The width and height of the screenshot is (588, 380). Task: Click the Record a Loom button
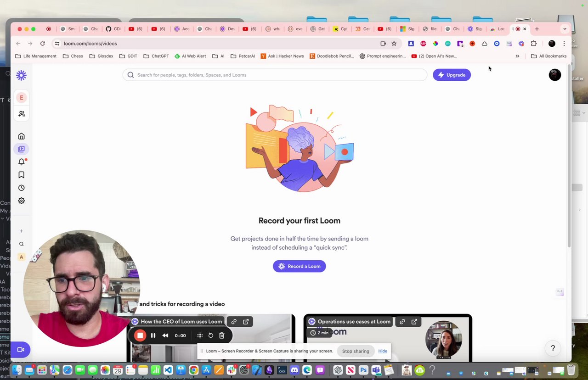tap(299, 266)
